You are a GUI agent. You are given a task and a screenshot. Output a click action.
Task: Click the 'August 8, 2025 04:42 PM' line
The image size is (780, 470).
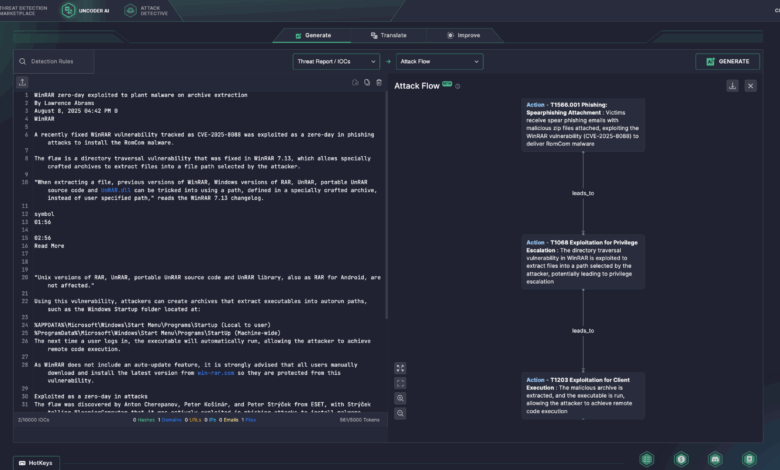tap(76, 111)
